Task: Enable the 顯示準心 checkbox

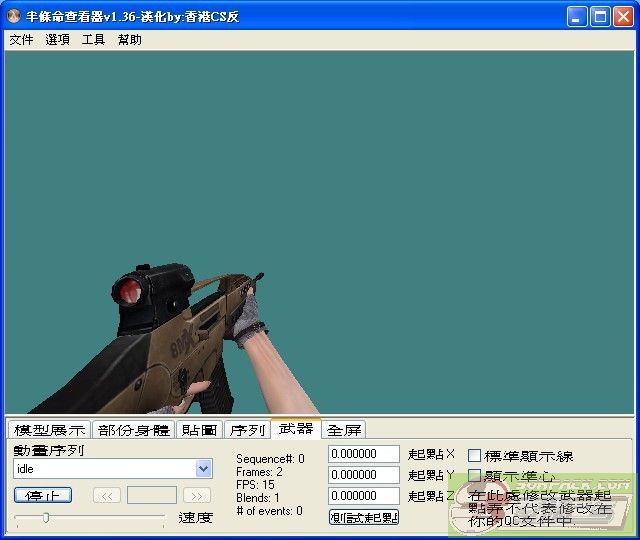Action: 474,476
